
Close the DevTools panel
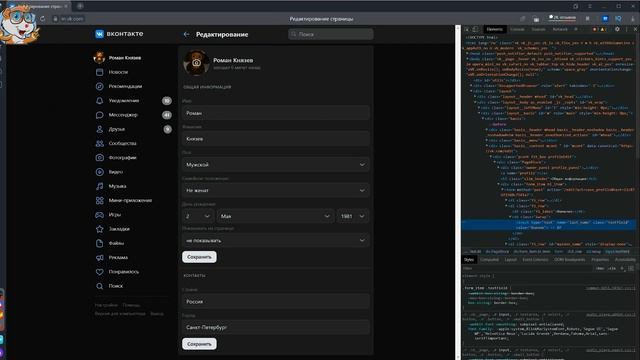[635, 29]
